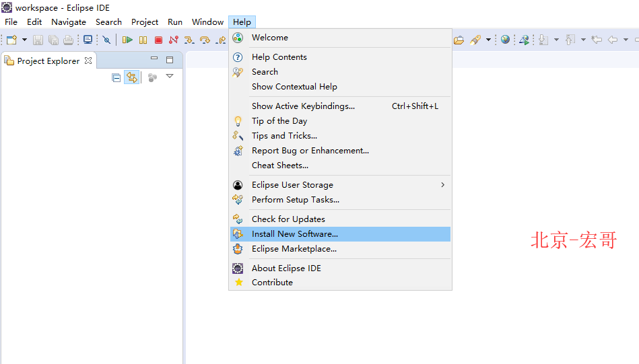Select Eclipse Marketplace...
The height and width of the screenshot is (364, 639).
[x=340, y=249]
